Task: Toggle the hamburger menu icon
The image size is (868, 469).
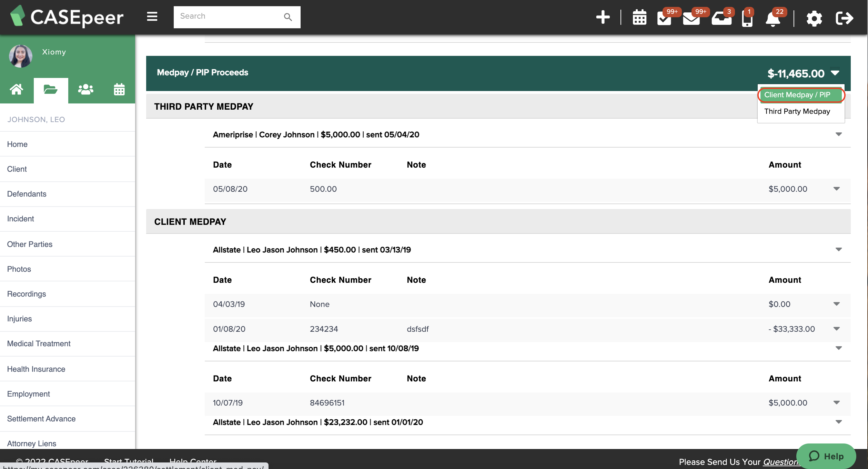Action: pos(152,17)
